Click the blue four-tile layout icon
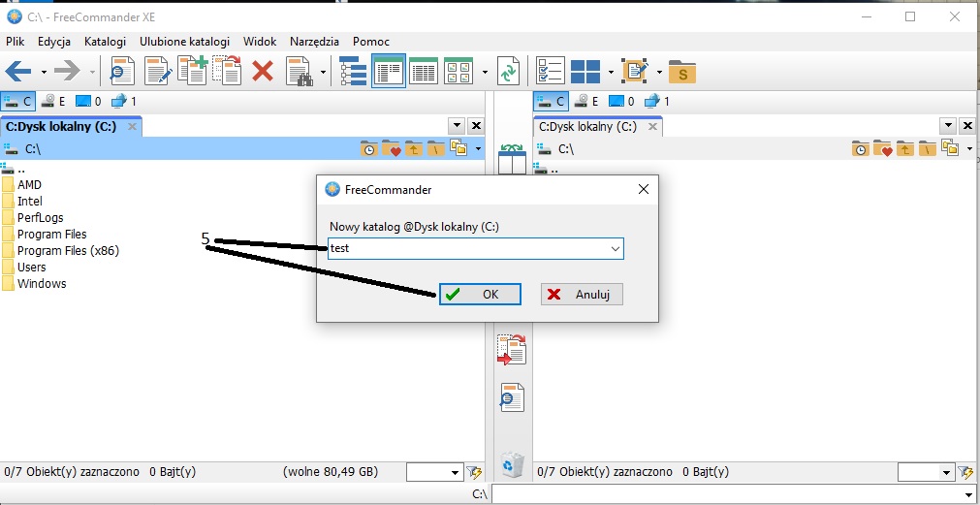 tap(585, 72)
